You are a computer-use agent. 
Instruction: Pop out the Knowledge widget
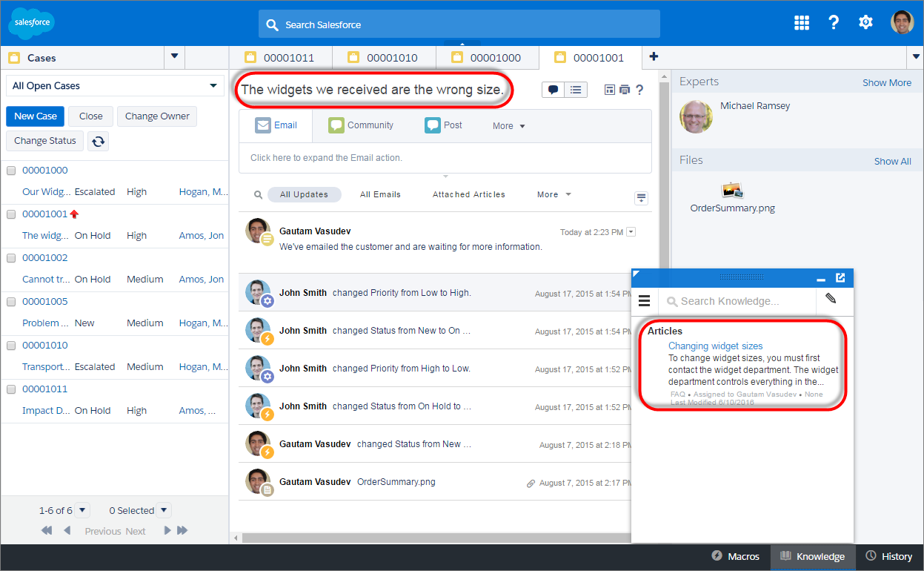pyautogui.click(x=840, y=278)
